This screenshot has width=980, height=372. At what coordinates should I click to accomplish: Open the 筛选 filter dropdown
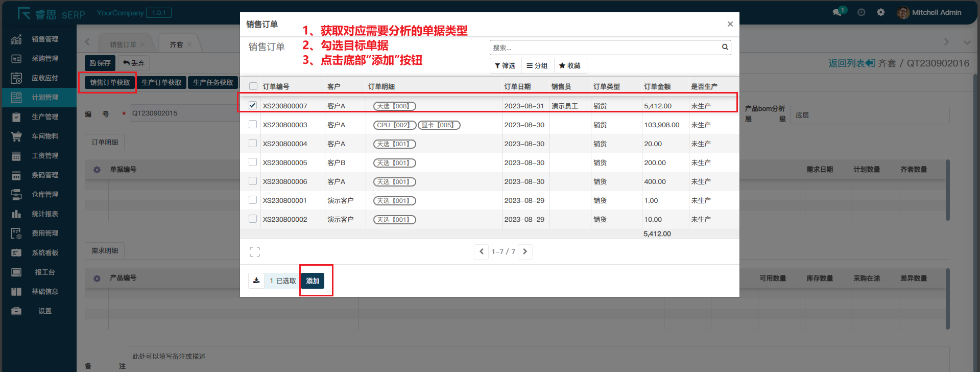(x=505, y=65)
